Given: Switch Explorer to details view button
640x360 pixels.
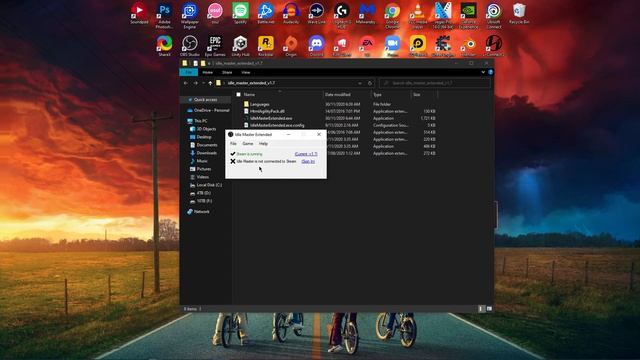Looking at the screenshot, I should coord(481,309).
